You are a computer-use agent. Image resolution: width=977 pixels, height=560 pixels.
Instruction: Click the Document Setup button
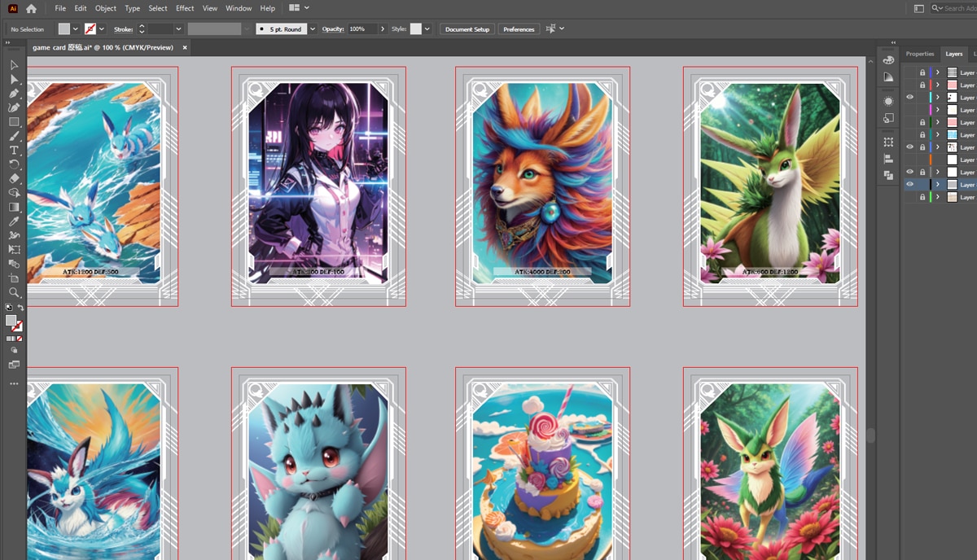click(467, 29)
